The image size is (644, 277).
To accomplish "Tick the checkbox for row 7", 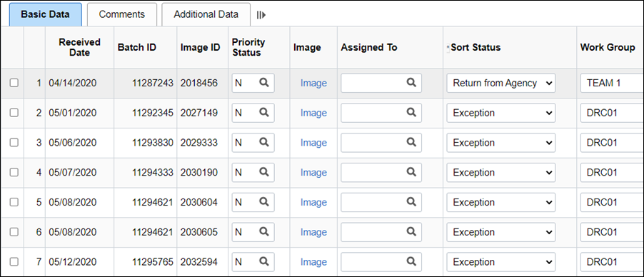I will coord(14,262).
